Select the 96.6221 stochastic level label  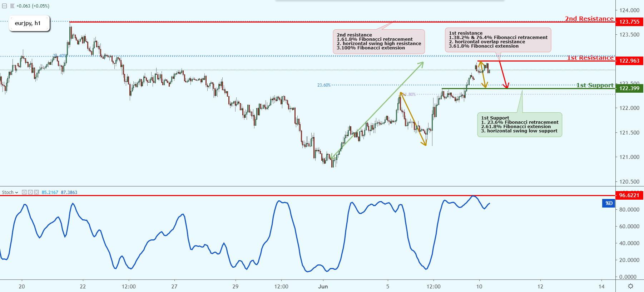pyautogui.click(x=629, y=195)
